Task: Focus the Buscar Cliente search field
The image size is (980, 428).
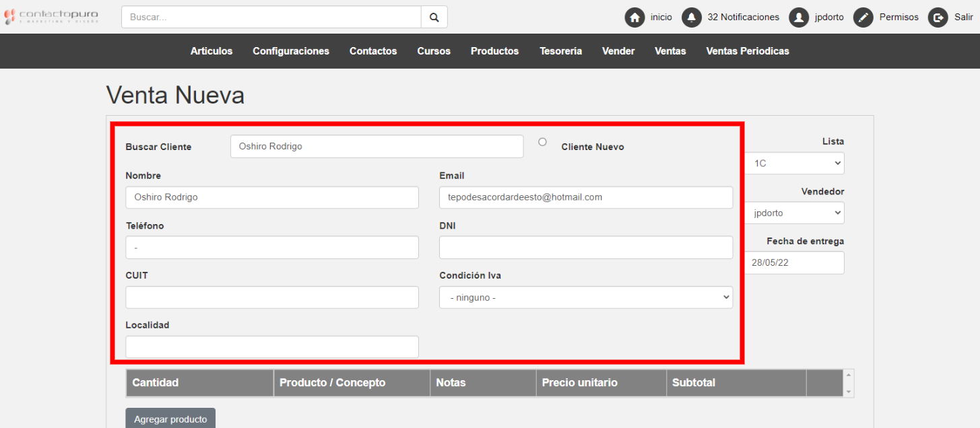Action: tap(377, 147)
